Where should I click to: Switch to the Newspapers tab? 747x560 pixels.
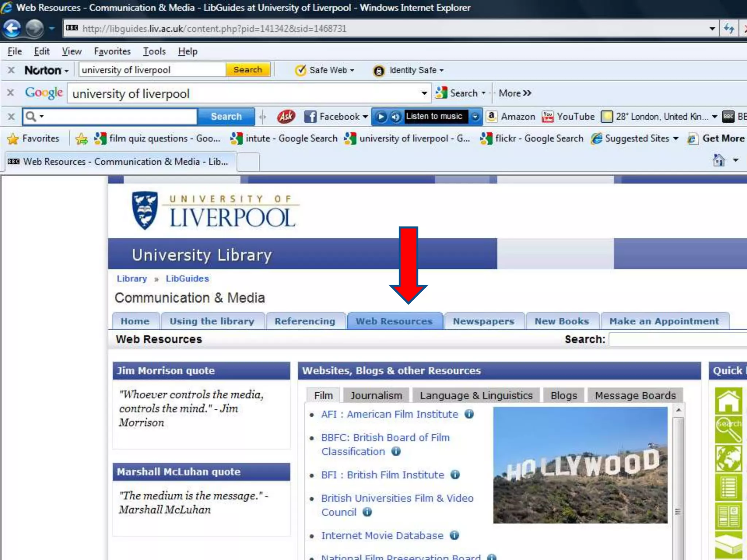(483, 321)
